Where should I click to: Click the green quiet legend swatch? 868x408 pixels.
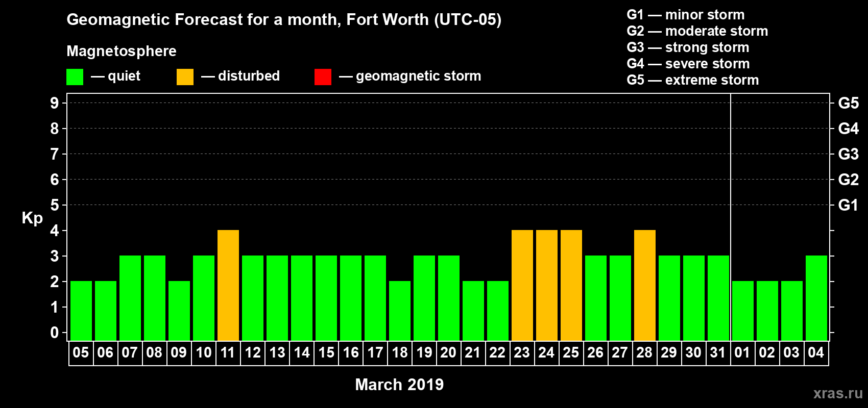pyautogui.click(x=75, y=77)
